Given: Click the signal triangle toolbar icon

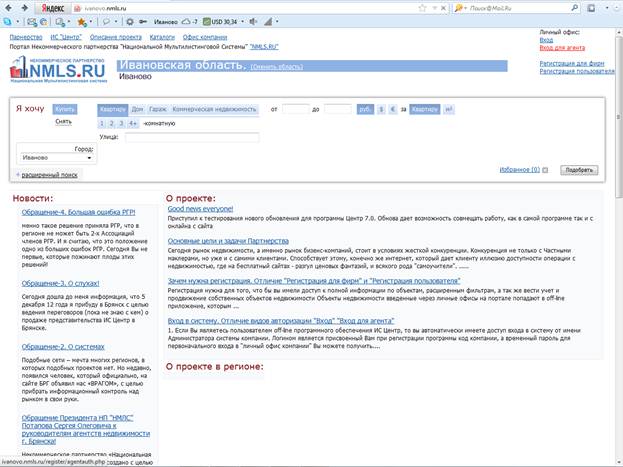Looking at the screenshot, I should point(269,22).
